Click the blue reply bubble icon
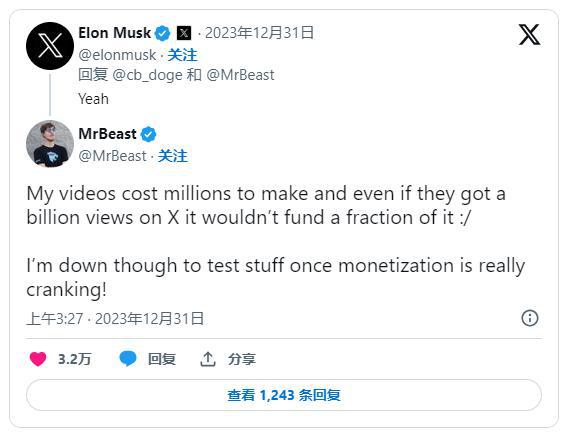The height and width of the screenshot is (435, 567). (x=128, y=359)
